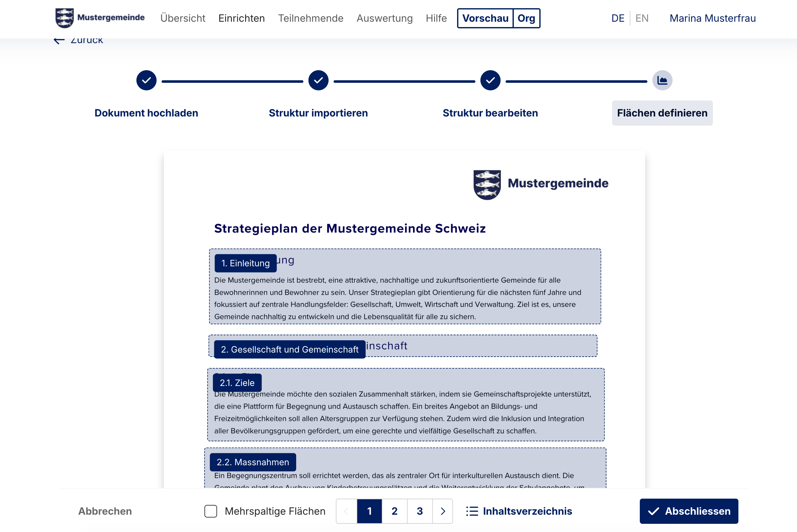Click the Struktur importieren checkmark step circle
The image size is (797, 532).
318,80
